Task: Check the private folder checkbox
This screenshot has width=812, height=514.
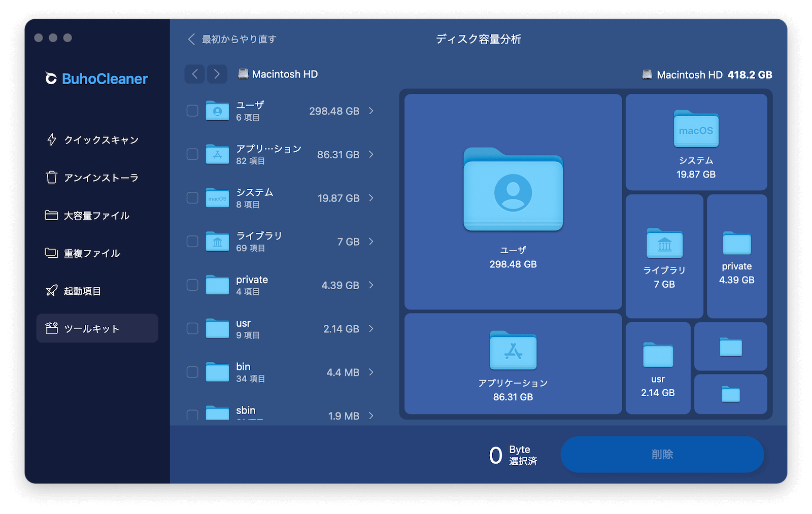Action: click(192, 285)
